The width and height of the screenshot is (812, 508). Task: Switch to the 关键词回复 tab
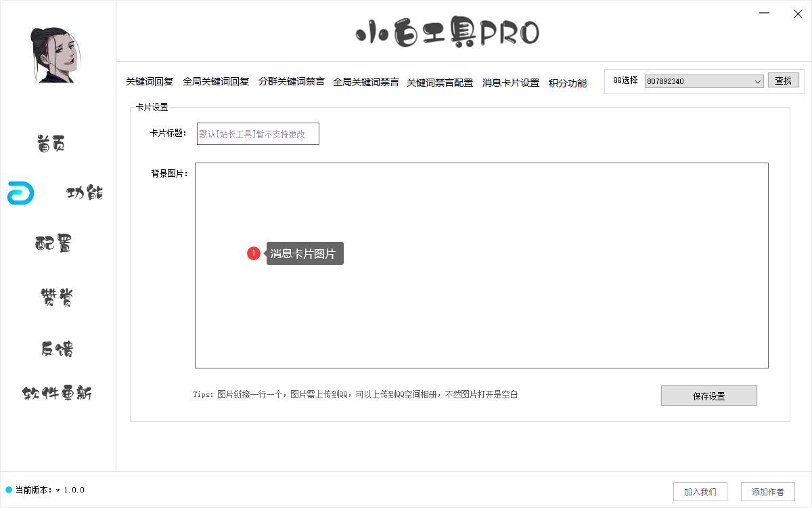click(x=148, y=83)
